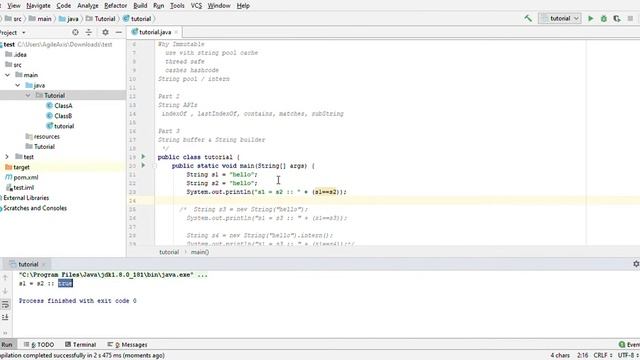
Task: Open the Refactor menu
Action: click(x=116, y=6)
